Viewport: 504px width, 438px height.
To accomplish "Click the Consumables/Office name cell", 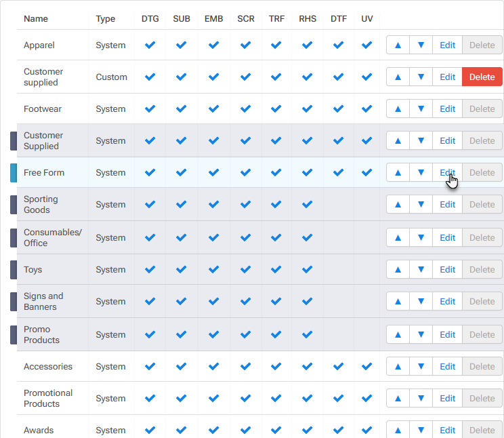I will click(x=53, y=237).
